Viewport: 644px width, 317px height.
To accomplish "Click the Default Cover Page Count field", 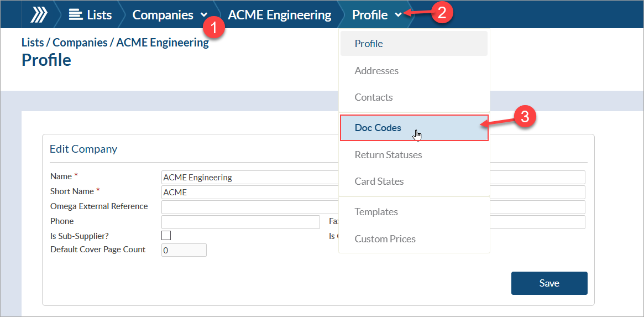I will click(x=184, y=251).
